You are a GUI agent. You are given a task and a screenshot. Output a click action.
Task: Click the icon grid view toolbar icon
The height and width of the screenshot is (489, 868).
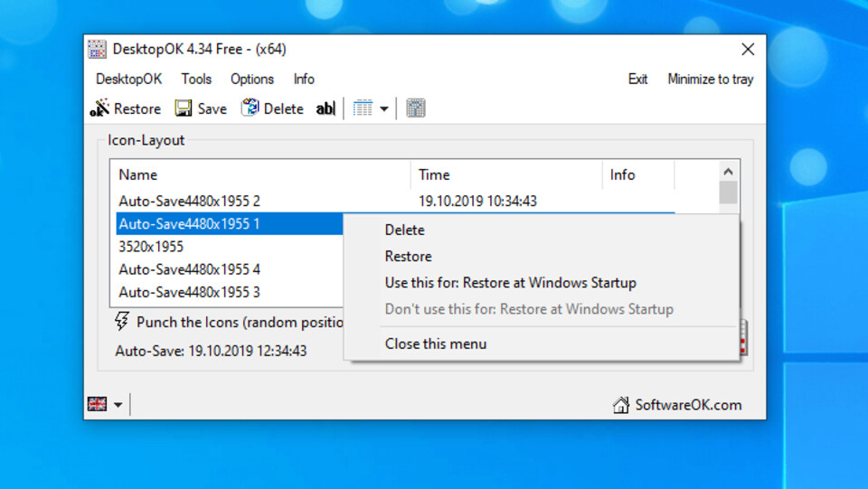click(363, 108)
